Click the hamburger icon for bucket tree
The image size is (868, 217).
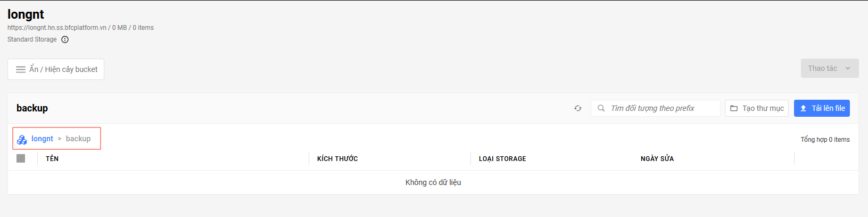[21, 69]
